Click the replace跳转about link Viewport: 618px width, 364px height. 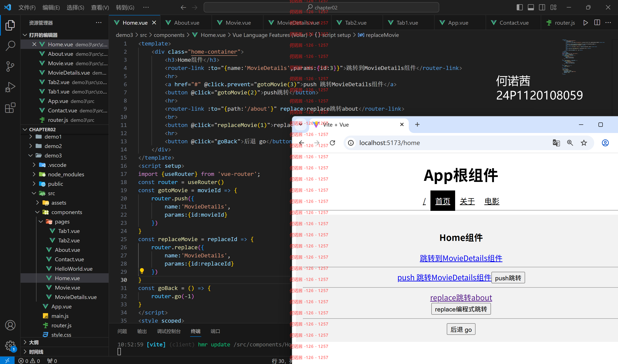tap(461, 298)
